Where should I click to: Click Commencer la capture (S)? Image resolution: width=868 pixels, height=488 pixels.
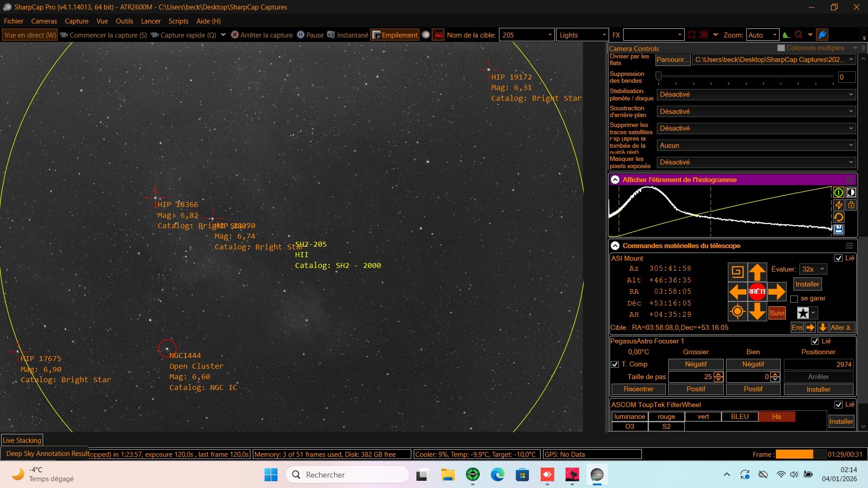click(x=104, y=35)
